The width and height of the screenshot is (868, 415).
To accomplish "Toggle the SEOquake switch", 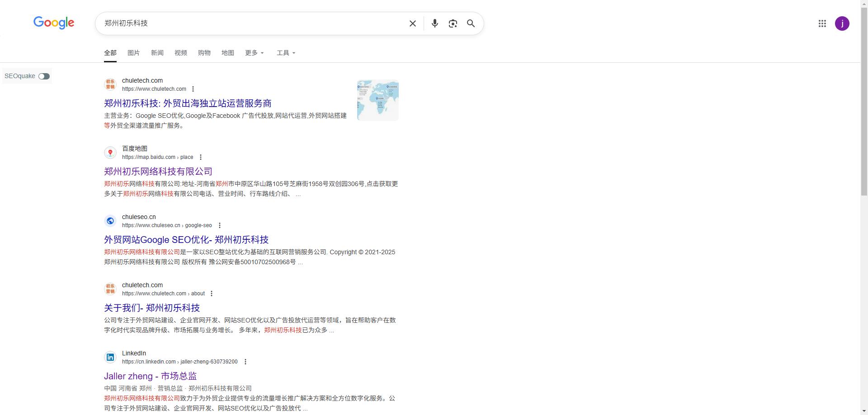I will [43, 76].
